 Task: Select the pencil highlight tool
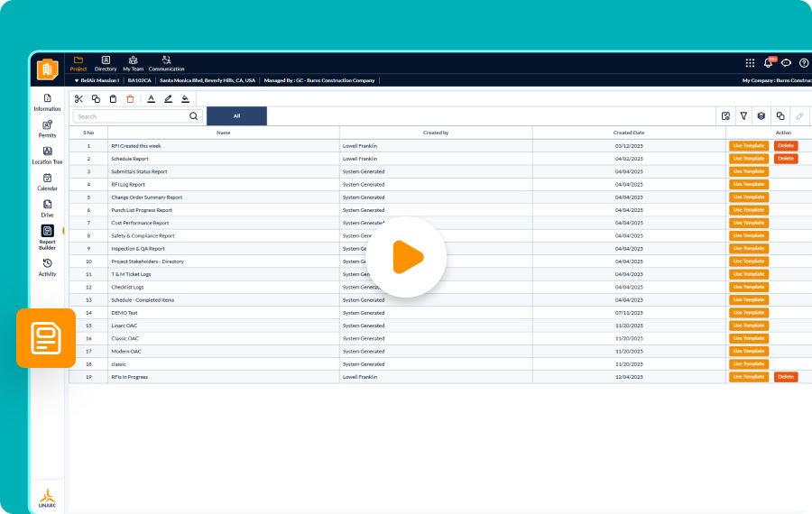[x=169, y=99]
